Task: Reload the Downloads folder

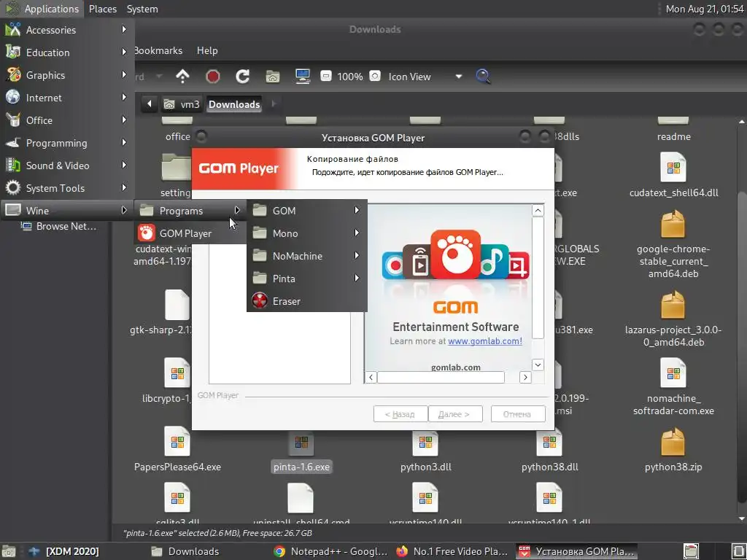Action: tap(242, 76)
